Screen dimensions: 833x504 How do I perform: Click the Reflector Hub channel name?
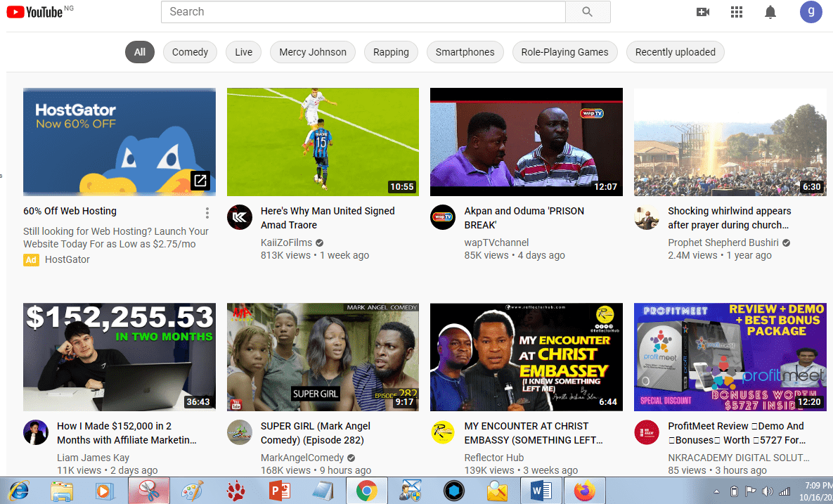click(494, 458)
